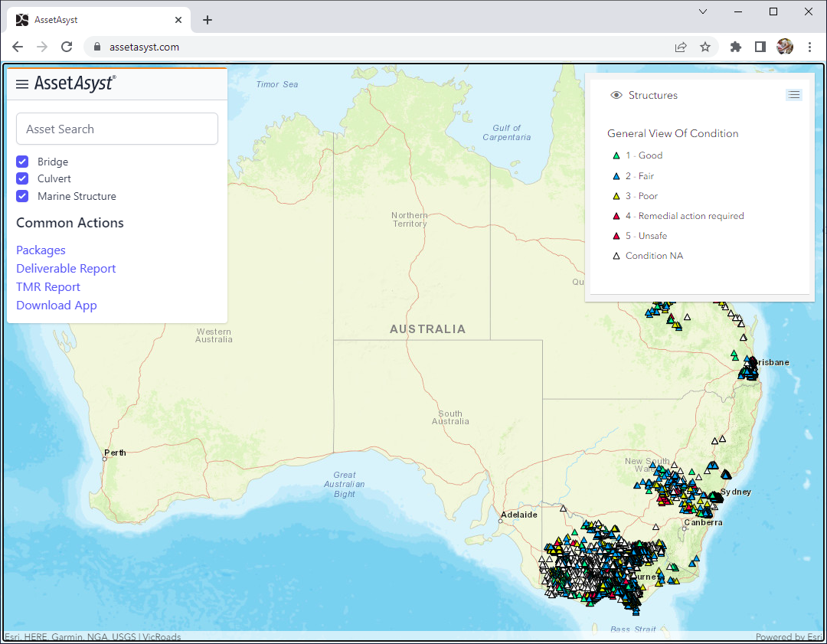The width and height of the screenshot is (827, 644).
Task: Click the 'General View Of Condition' heading
Action: pyautogui.click(x=672, y=133)
